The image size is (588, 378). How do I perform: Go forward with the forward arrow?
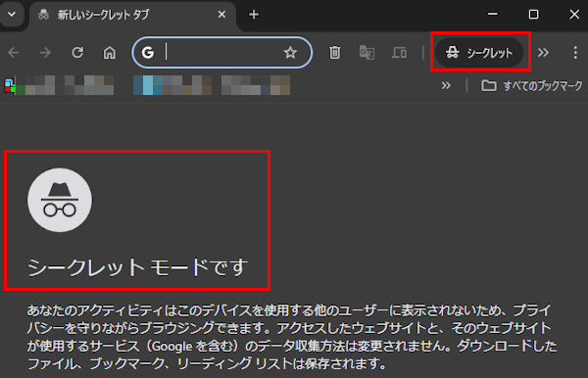point(45,53)
